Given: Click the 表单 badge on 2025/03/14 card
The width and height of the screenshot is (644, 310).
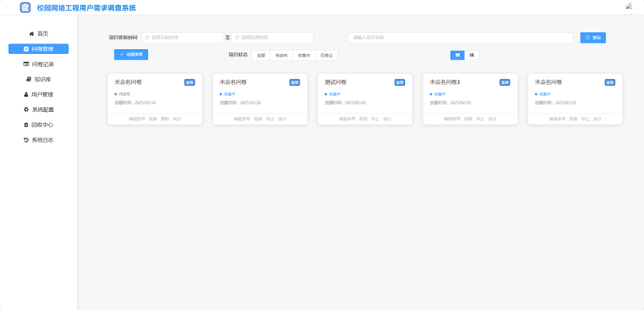Looking at the screenshot, I should coord(189,82).
